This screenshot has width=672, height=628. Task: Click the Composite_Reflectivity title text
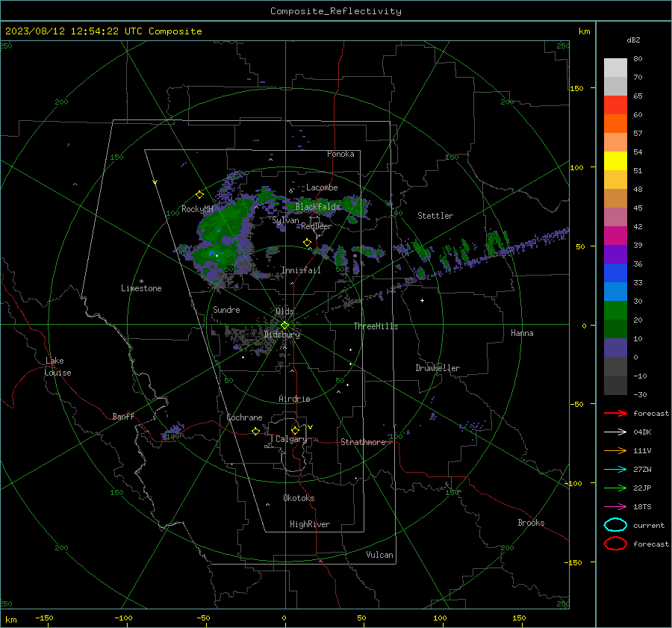coord(336,11)
